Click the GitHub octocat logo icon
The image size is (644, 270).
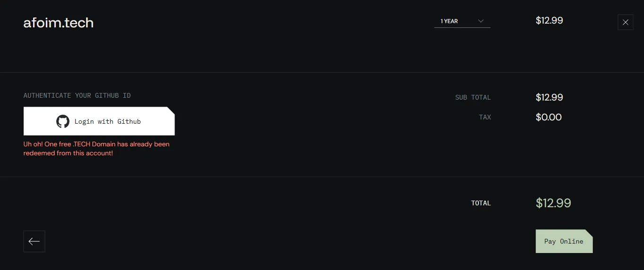click(x=63, y=121)
